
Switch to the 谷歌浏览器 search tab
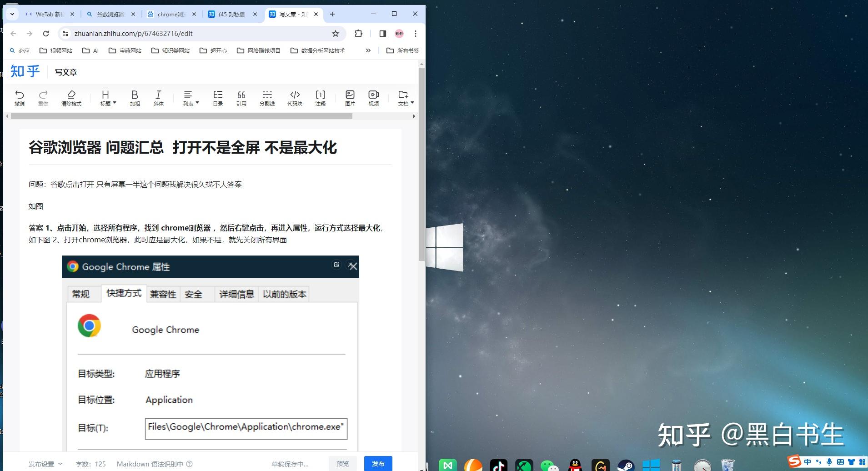coord(110,14)
